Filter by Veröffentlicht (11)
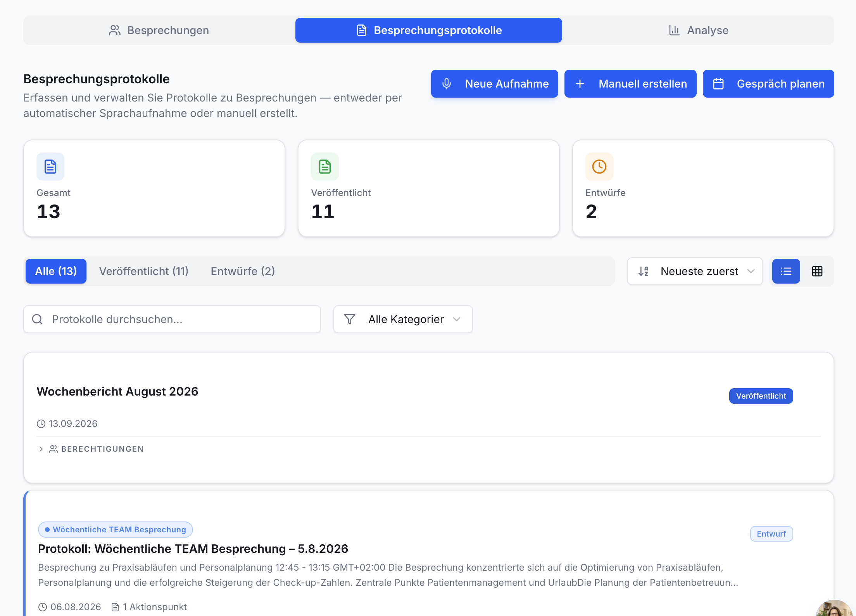Screen dimensions: 856x616 click(144, 271)
